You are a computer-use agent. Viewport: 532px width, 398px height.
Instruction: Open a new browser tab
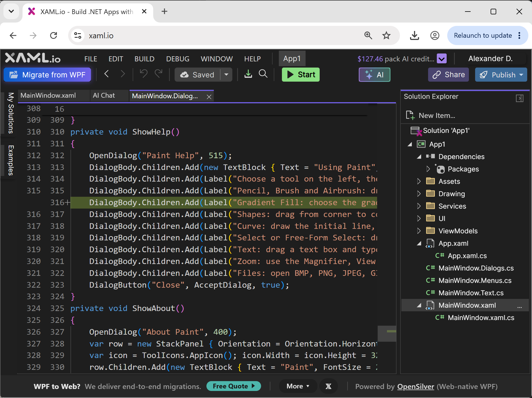[164, 11]
